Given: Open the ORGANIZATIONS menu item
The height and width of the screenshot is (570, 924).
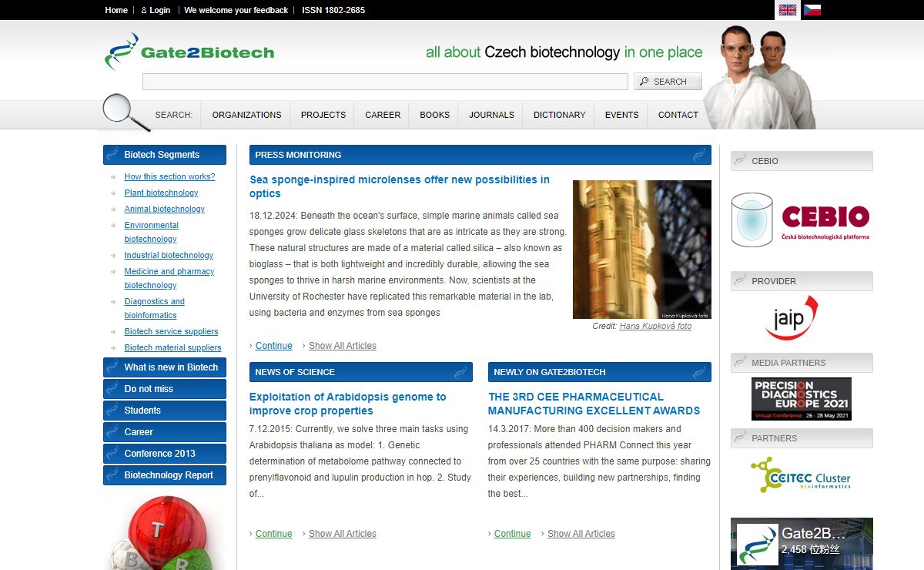Looking at the screenshot, I should pyautogui.click(x=246, y=115).
